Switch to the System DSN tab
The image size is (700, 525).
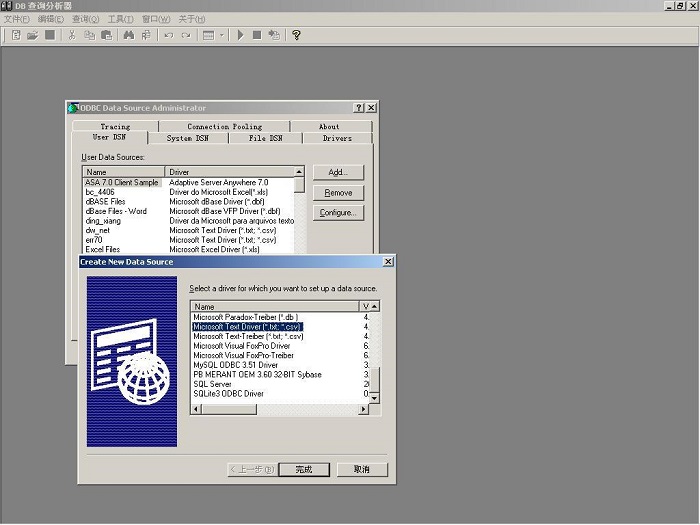(188, 138)
